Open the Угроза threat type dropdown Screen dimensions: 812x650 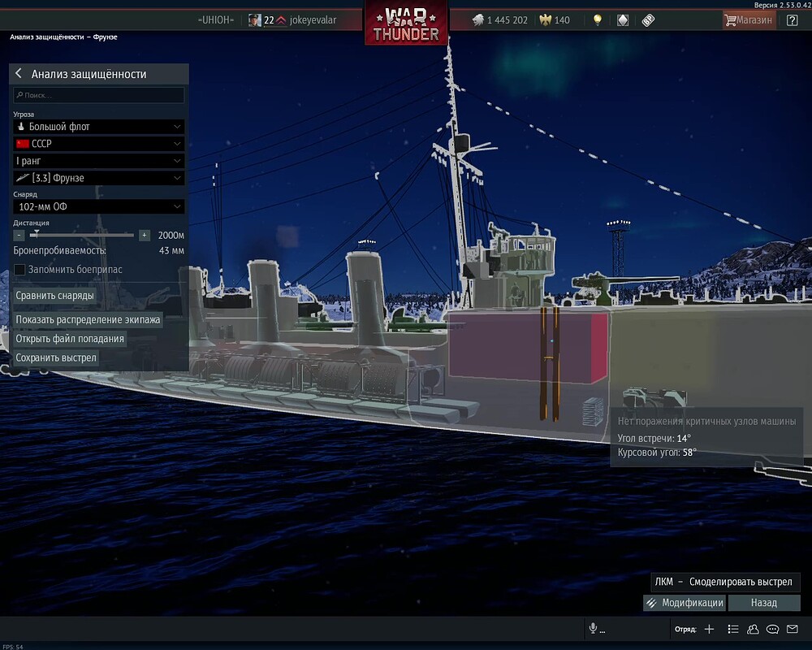pyautogui.click(x=97, y=126)
